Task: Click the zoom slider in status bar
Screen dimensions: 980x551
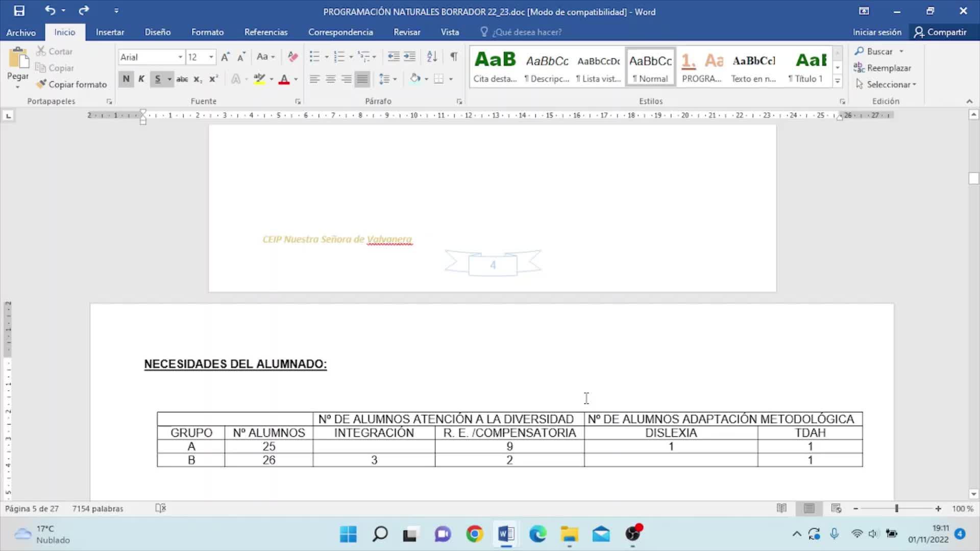Action: [x=896, y=509]
